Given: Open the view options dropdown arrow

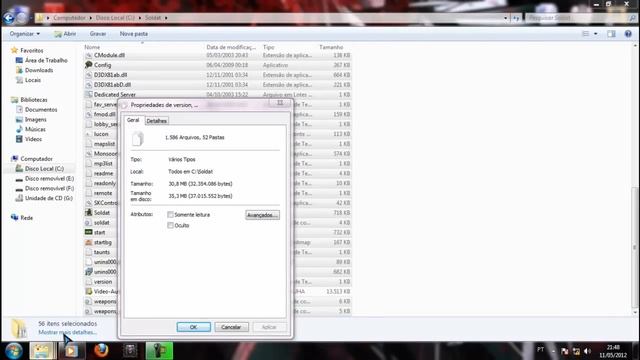Looking at the screenshot, I should click(596, 34).
